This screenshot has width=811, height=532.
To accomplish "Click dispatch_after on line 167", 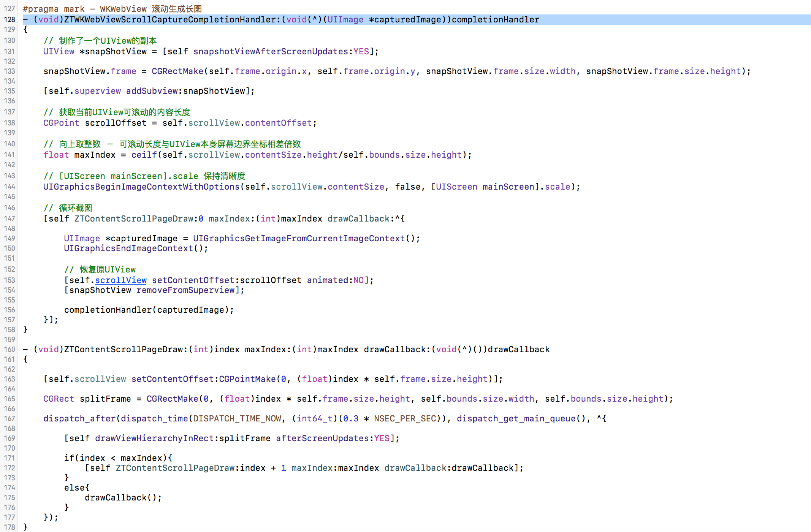I will [x=79, y=418].
